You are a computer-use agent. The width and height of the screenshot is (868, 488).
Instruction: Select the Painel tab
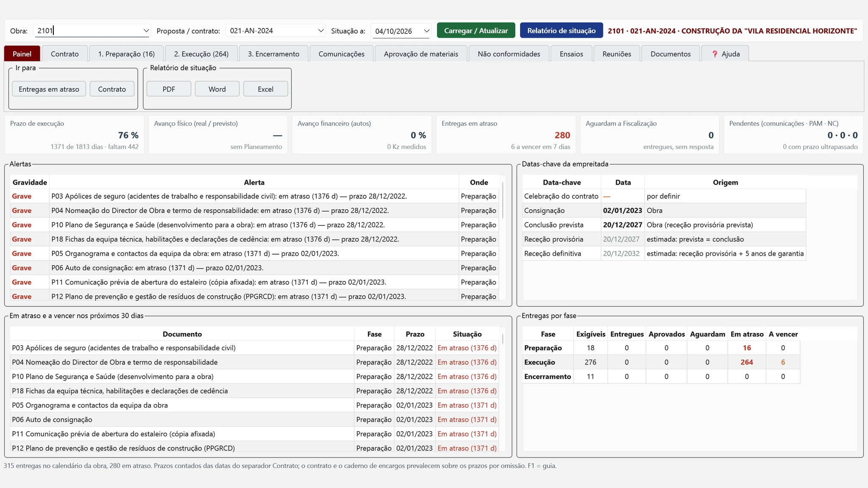[x=22, y=54]
